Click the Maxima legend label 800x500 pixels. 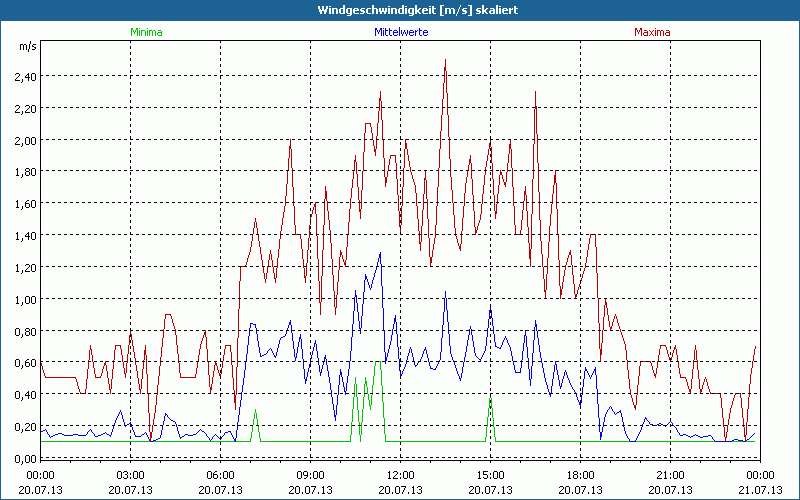pos(653,32)
